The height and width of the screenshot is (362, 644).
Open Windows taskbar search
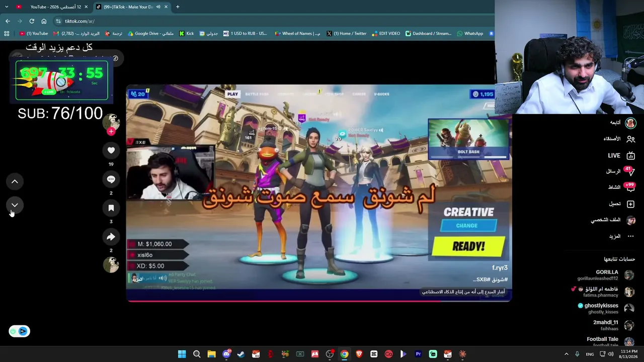pyautogui.click(x=197, y=354)
